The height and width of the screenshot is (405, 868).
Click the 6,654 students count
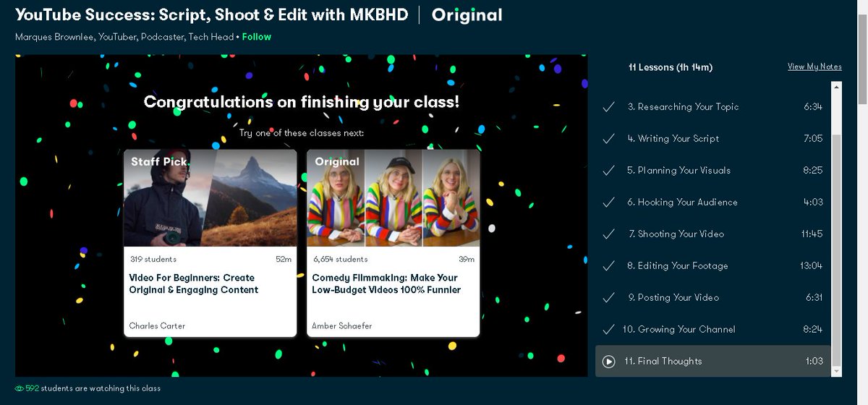click(340, 260)
